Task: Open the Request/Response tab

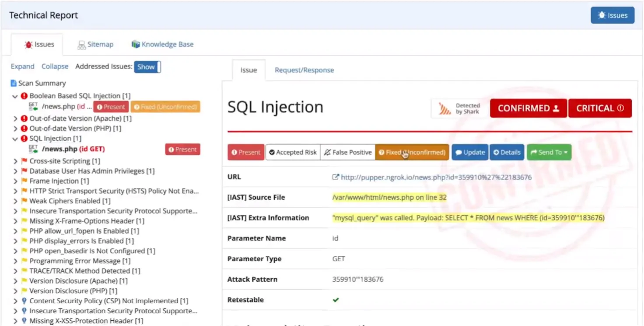Action: click(x=304, y=70)
